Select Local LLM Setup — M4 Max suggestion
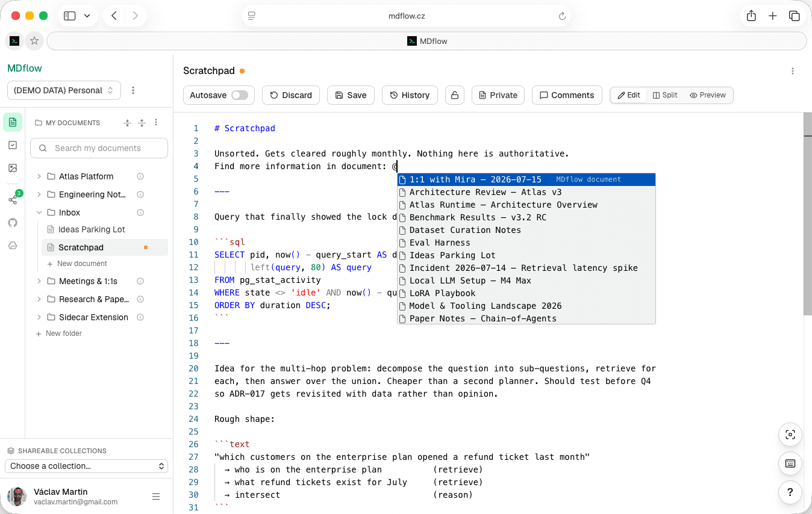812x514 pixels. click(x=526, y=280)
